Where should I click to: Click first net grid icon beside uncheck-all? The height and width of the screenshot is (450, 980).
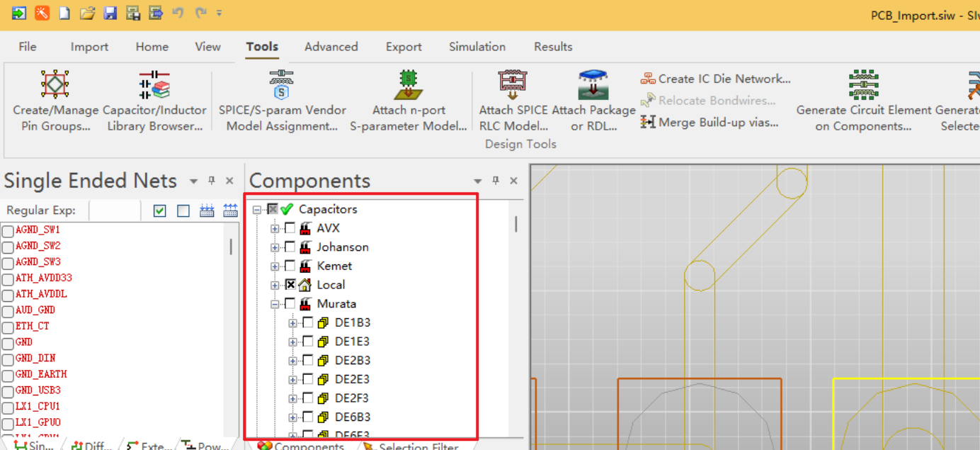point(207,210)
